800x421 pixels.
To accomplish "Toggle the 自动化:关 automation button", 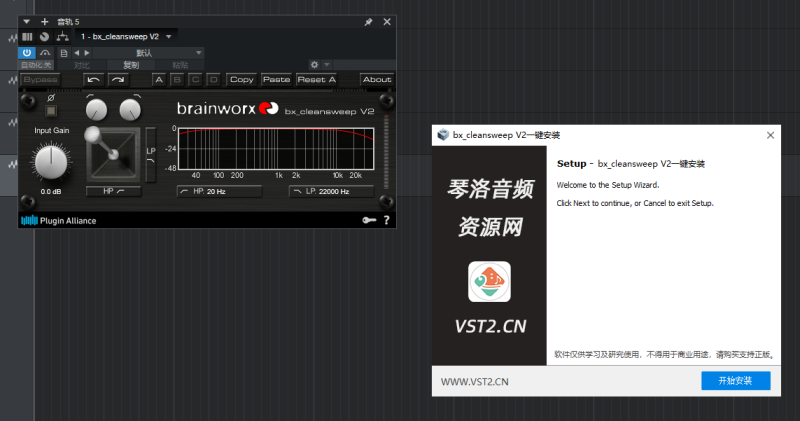I will pyautogui.click(x=36, y=65).
